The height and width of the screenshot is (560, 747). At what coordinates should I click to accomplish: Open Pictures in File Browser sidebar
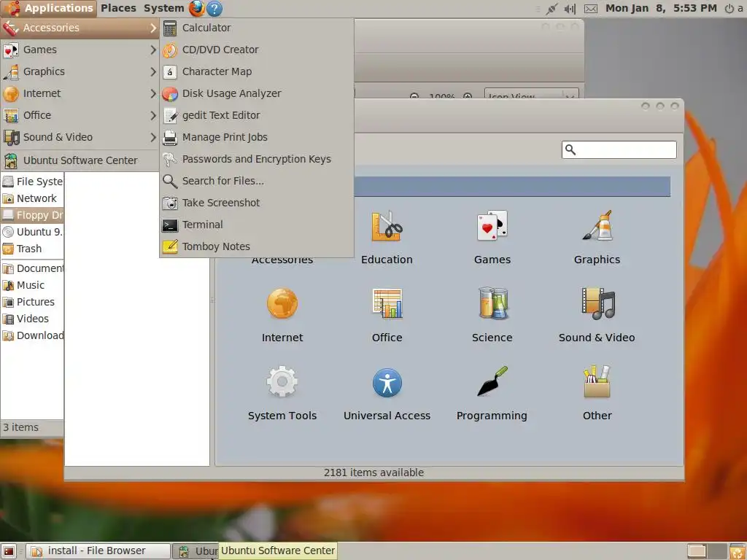(32, 302)
